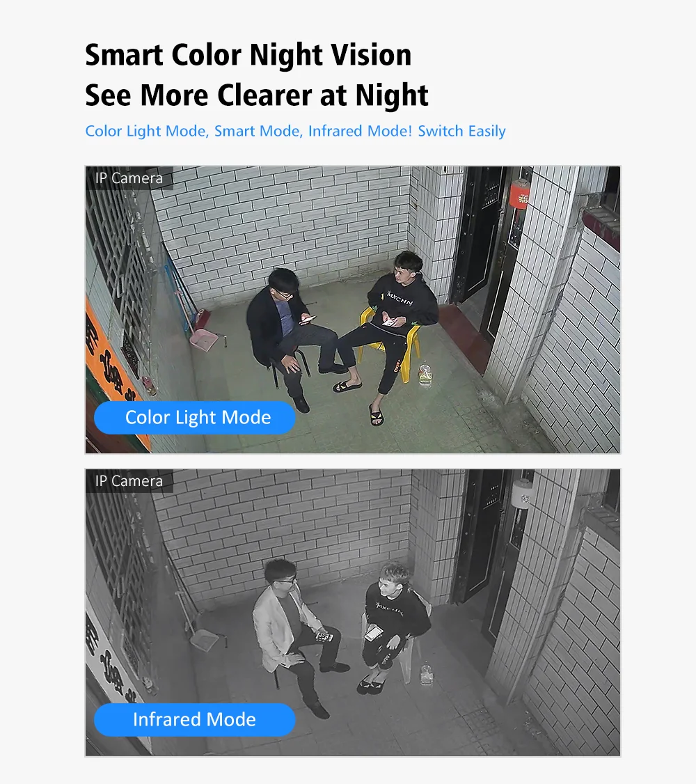Click the See More Clearer at Night heading
The image size is (696, 784).
257,95
